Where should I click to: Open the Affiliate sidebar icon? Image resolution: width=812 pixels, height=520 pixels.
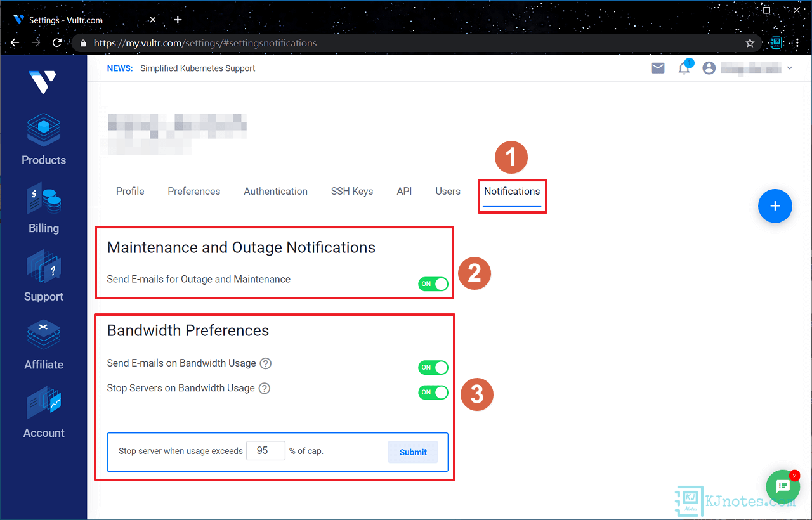pyautogui.click(x=44, y=334)
